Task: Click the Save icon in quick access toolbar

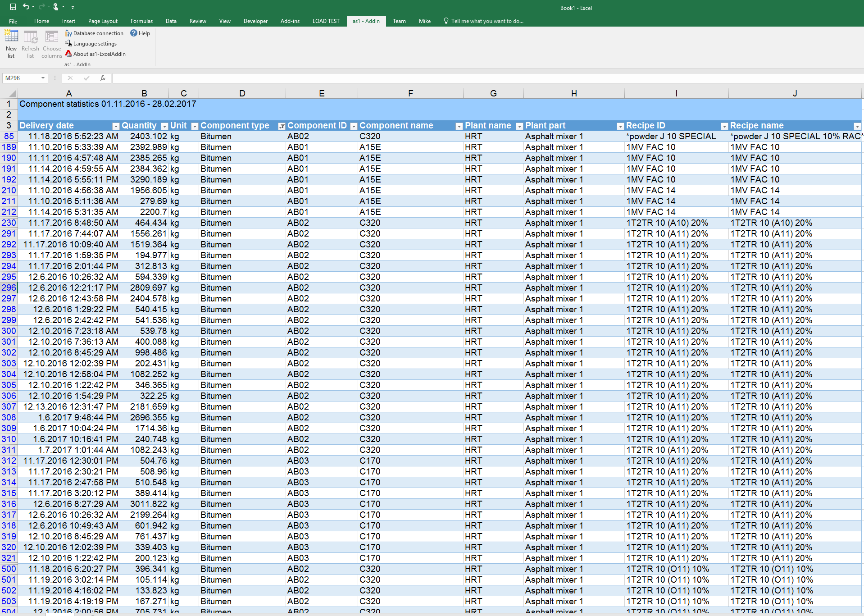Action: pyautogui.click(x=13, y=7)
